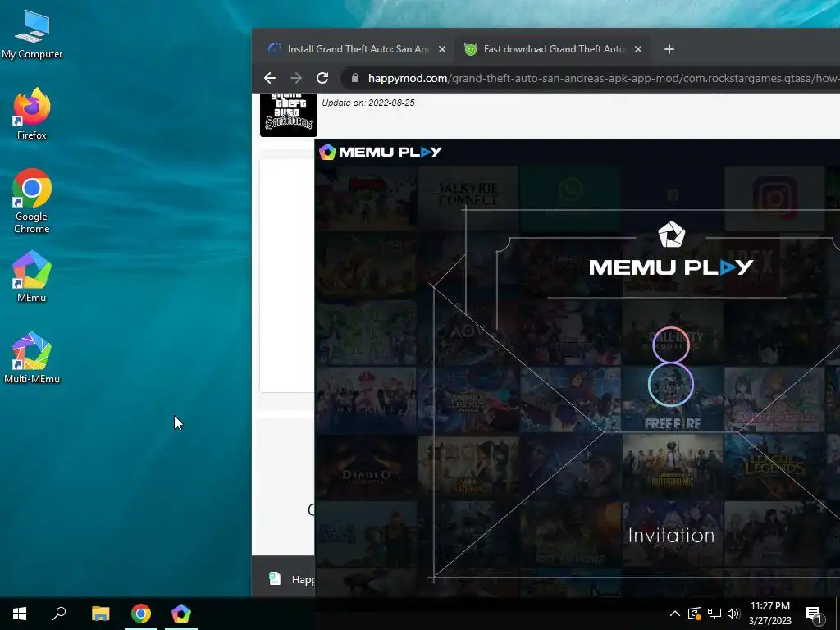This screenshot has width=840, height=630.
Task: Close the Fast download Grand Theft Auto tab
Action: point(638,49)
